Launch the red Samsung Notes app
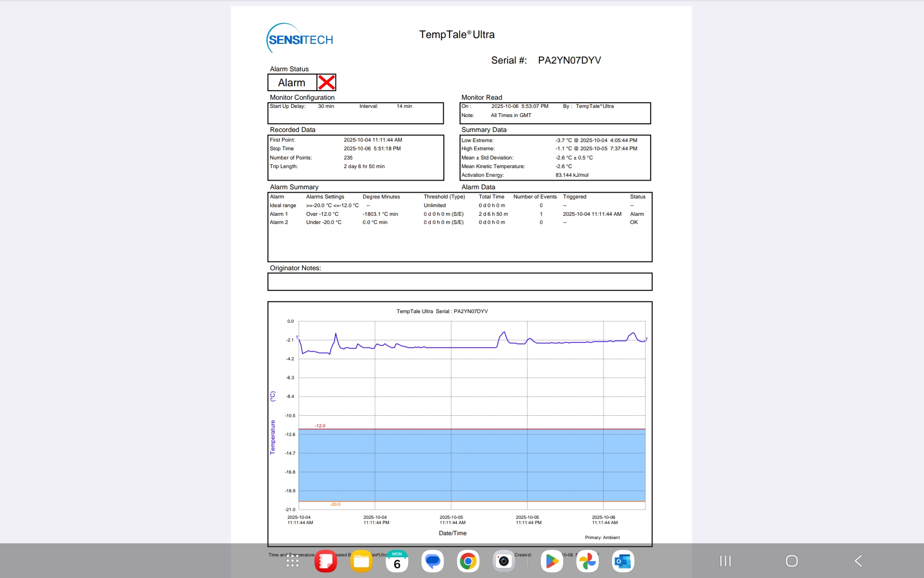 click(x=326, y=561)
